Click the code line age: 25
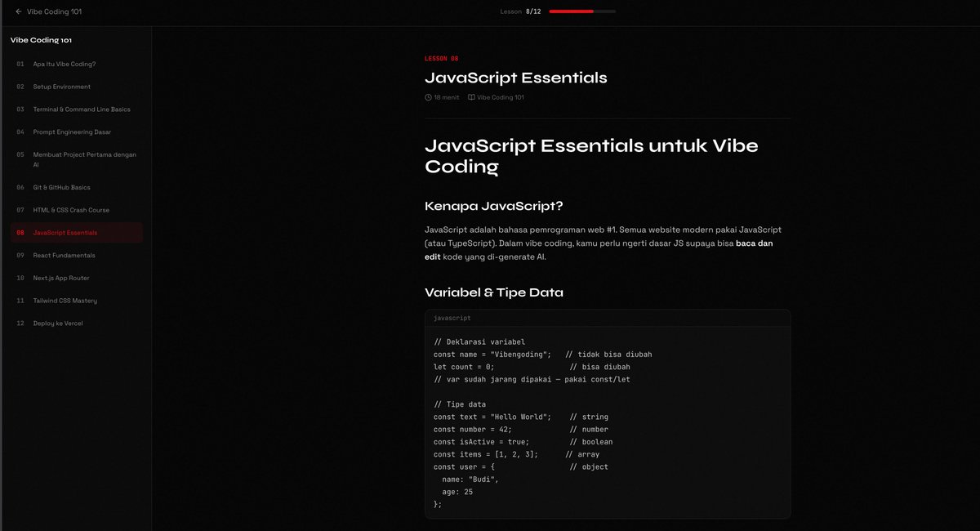 pyautogui.click(x=457, y=492)
